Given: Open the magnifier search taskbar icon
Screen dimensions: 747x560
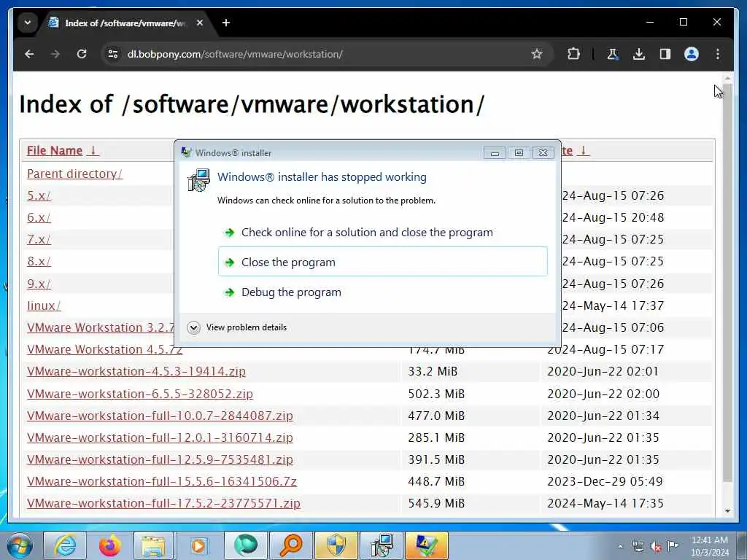Looking at the screenshot, I should pyautogui.click(x=290, y=545).
